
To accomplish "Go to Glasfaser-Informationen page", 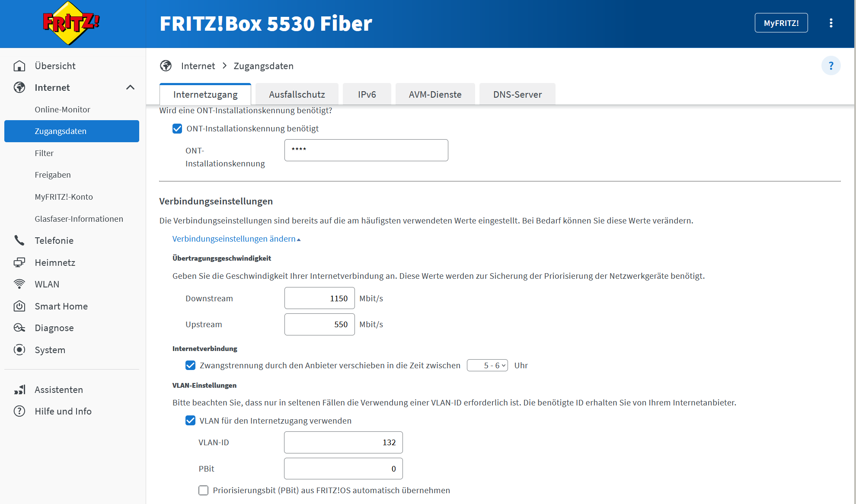I will [79, 219].
